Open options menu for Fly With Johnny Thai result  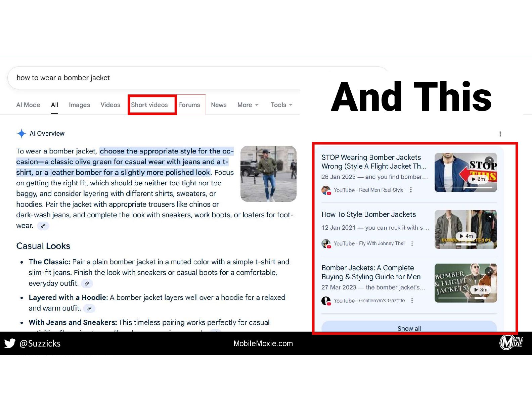pos(412,243)
